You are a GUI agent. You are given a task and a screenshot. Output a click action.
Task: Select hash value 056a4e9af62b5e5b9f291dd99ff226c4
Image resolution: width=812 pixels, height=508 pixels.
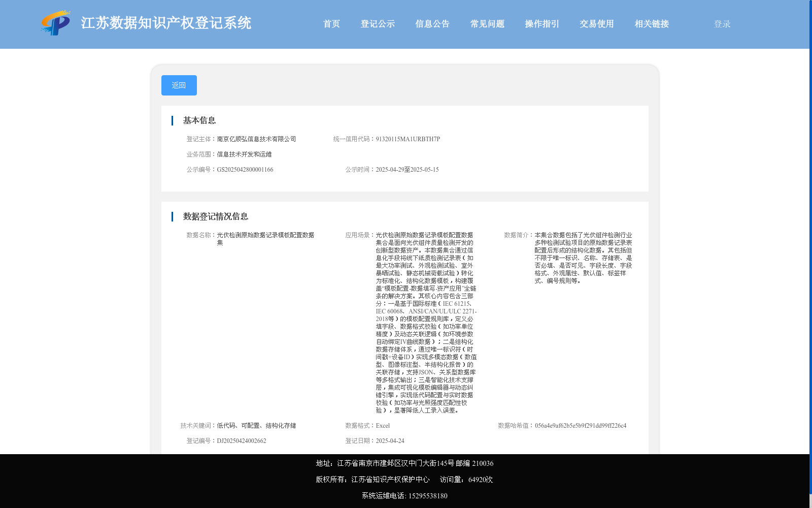tap(581, 426)
